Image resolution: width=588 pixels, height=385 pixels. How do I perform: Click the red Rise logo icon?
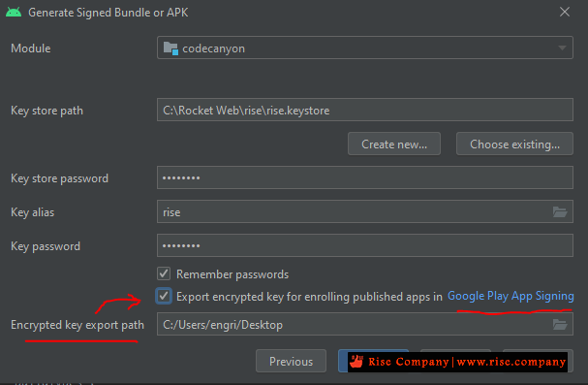356,362
